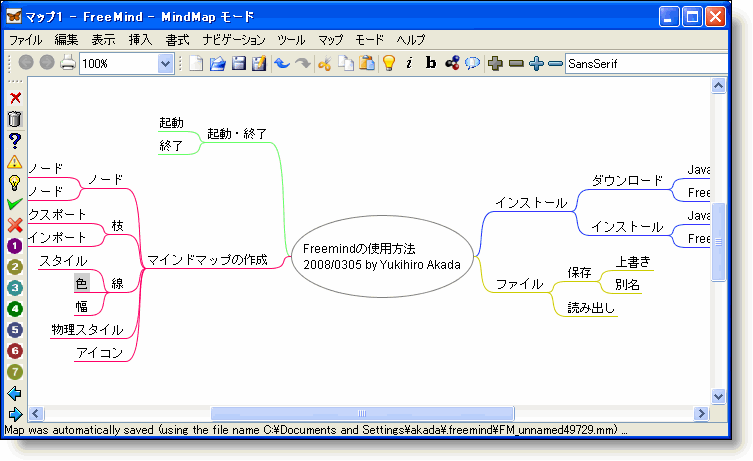This screenshot has height=461, width=753.
Task: Select the マインドマップの作成 node
Action: point(207,260)
